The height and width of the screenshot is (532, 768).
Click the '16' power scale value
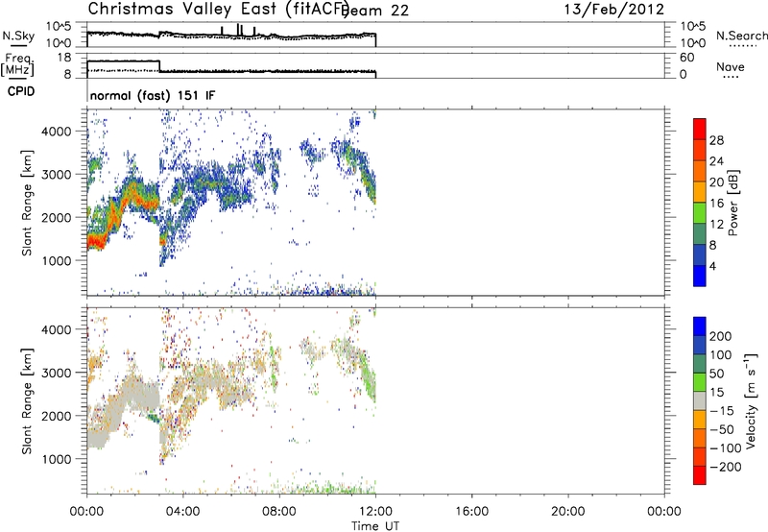[716, 204]
